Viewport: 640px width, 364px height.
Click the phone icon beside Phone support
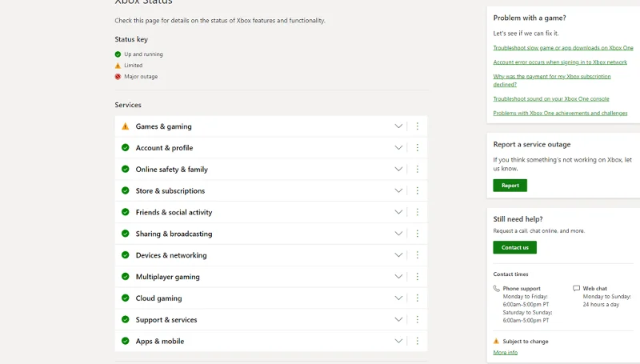496,289
